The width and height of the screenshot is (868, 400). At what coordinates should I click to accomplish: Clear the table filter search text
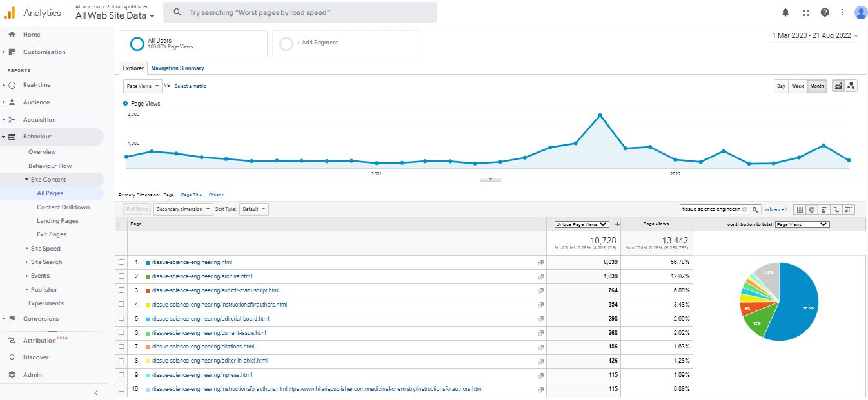[x=745, y=209]
